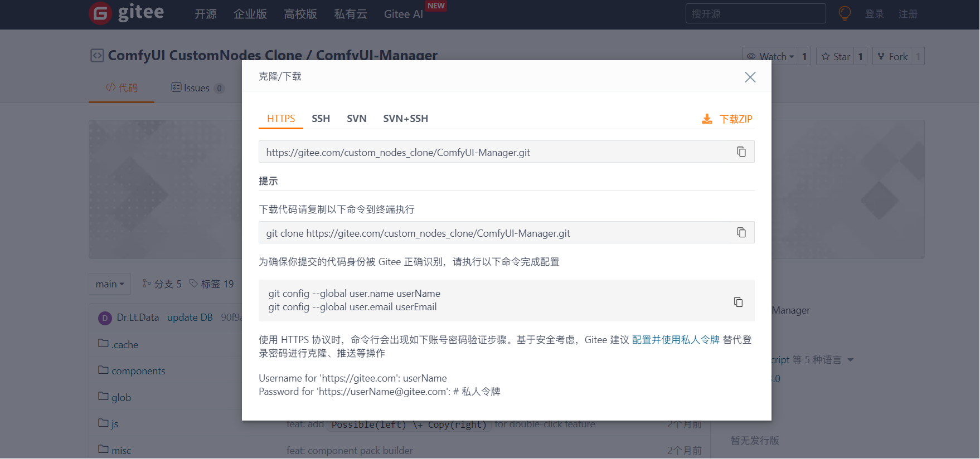Copy the git clone command

tap(741, 232)
